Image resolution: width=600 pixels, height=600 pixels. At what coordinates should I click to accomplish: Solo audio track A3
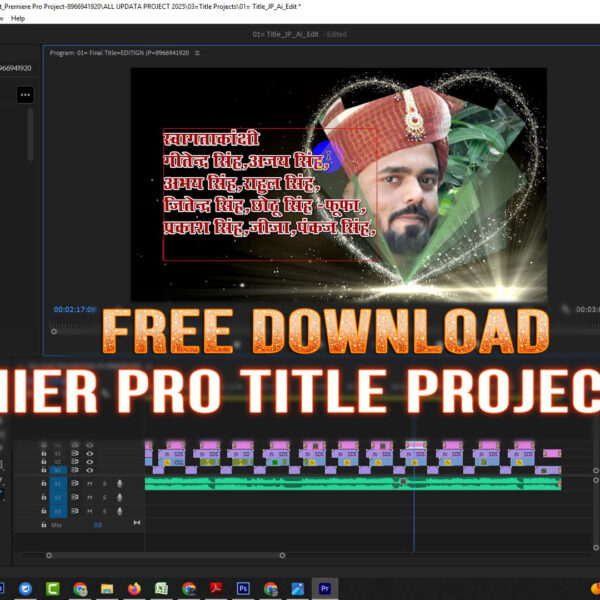point(104,511)
